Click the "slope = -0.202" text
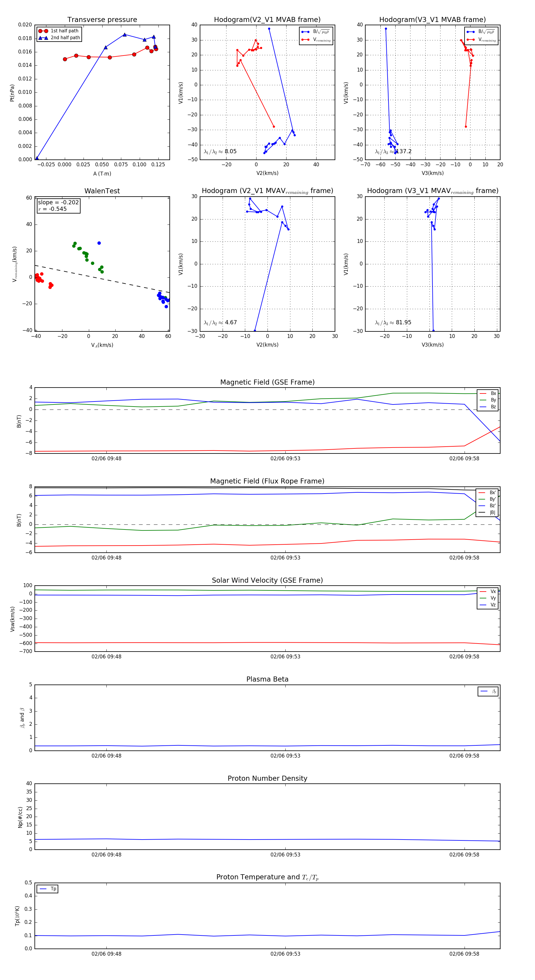This screenshot has height=980, width=535. (x=58, y=203)
